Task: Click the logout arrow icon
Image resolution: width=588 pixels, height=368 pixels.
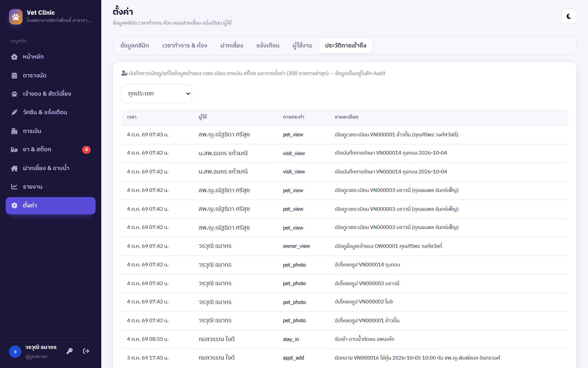Action: pyautogui.click(x=86, y=351)
